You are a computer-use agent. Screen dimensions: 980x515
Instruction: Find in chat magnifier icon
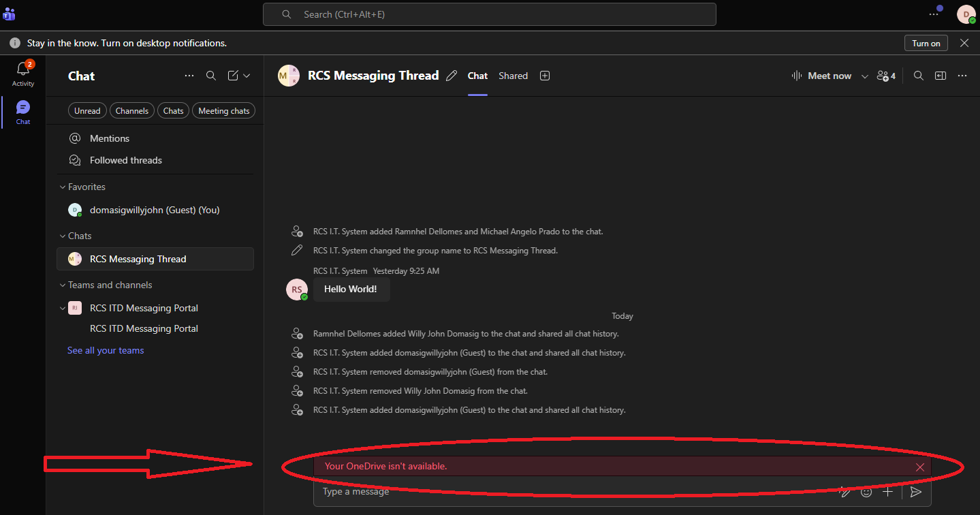click(x=918, y=76)
